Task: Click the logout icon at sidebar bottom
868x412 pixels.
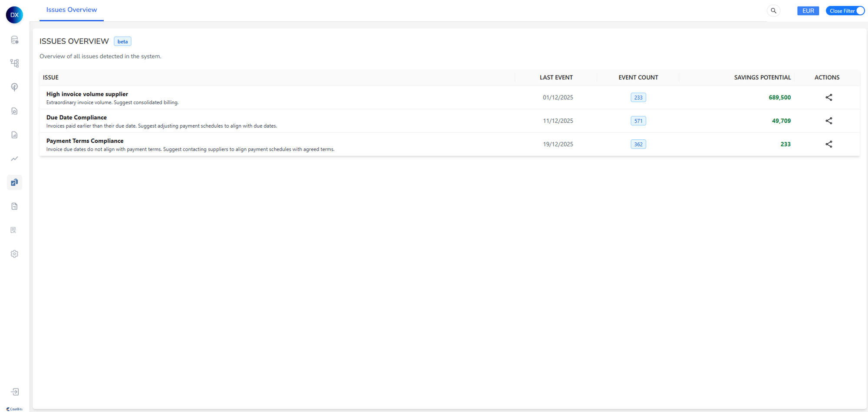Action: [x=15, y=392]
